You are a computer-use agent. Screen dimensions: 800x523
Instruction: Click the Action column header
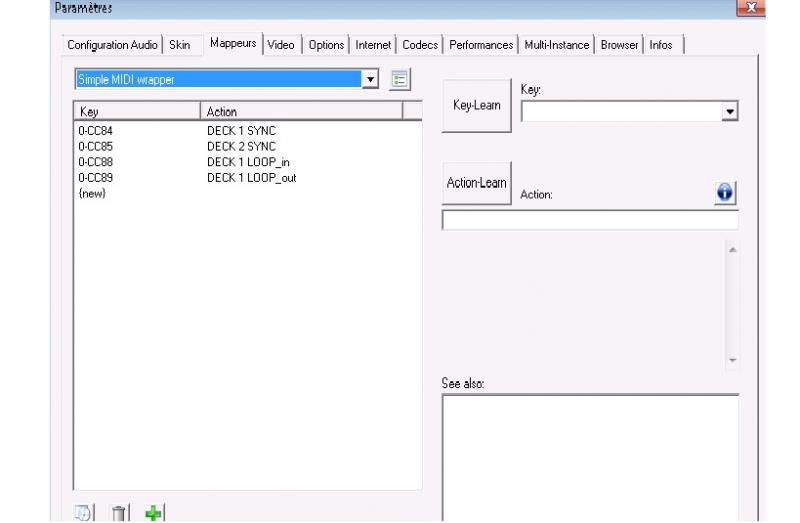pos(300,111)
